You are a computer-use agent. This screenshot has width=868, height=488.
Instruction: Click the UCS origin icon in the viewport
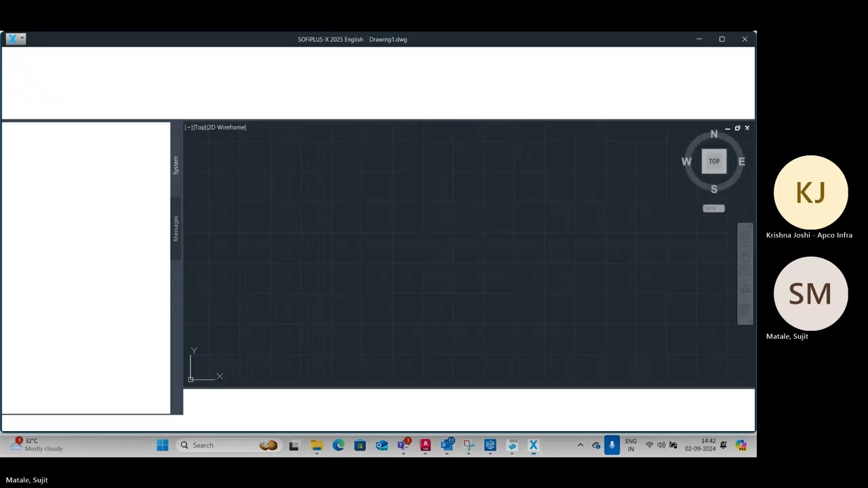[x=191, y=379]
